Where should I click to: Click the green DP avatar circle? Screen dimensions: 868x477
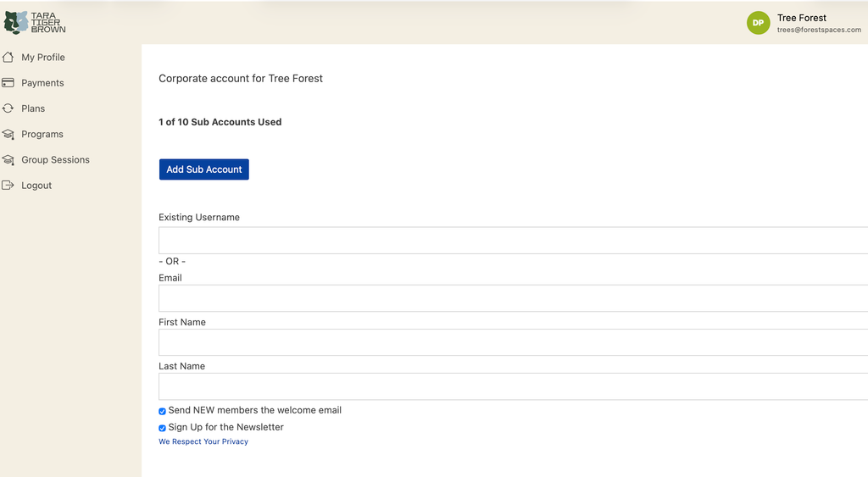point(758,23)
